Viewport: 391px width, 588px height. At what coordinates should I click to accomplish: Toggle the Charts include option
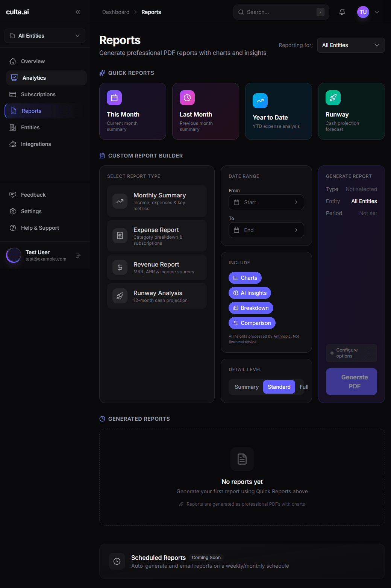click(x=245, y=277)
